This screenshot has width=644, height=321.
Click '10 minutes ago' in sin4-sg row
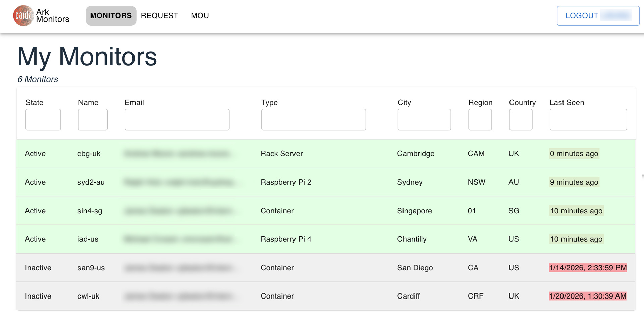pos(576,211)
